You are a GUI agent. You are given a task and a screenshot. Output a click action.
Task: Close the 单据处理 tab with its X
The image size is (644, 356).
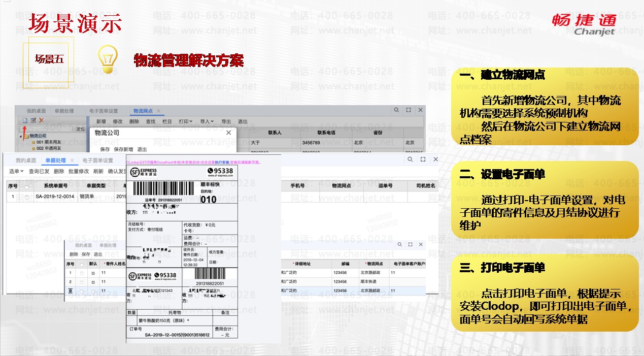(x=71, y=160)
